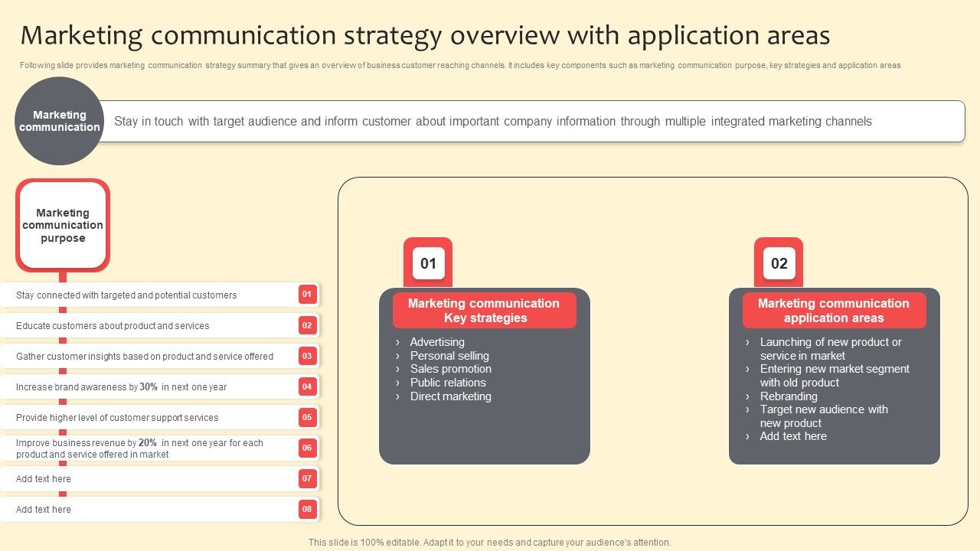Click the Marketing communication purpose box

pyautogui.click(x=63, y=225)
